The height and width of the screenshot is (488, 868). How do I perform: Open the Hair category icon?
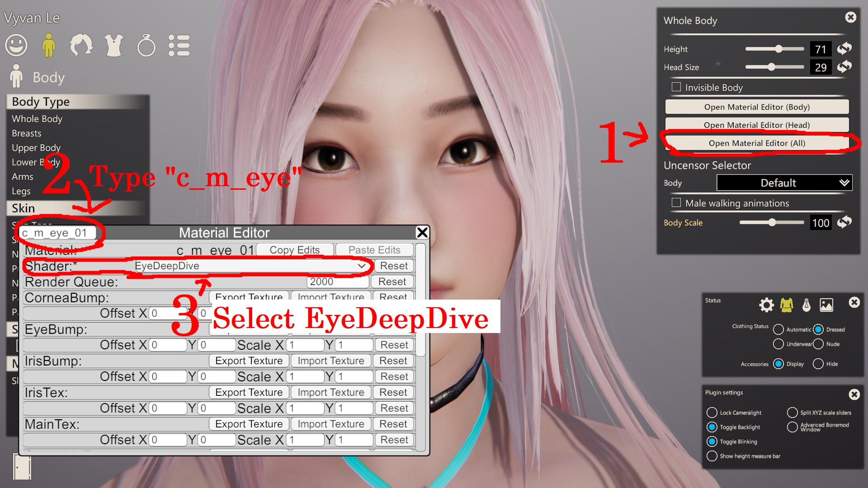(81, 45)
